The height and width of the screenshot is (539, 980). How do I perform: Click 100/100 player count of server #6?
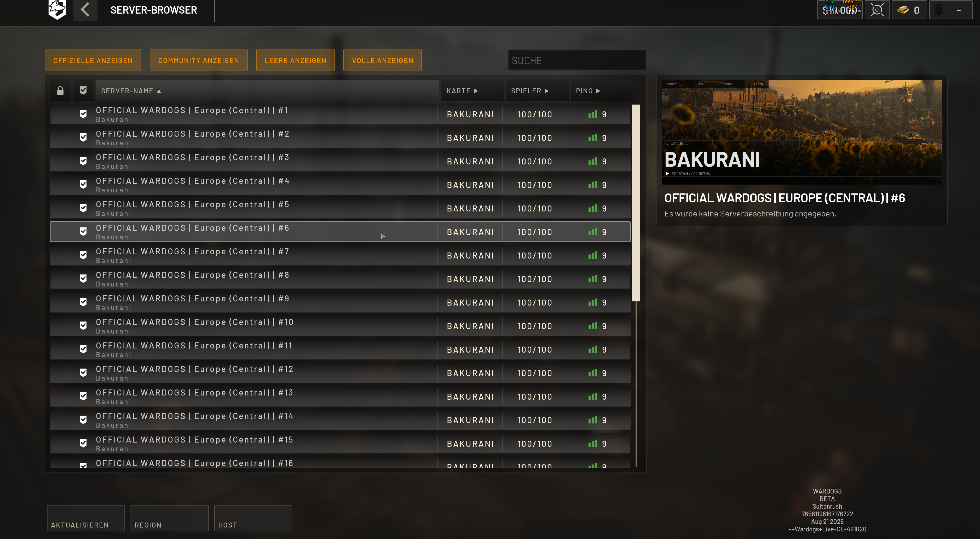[534, 232]
